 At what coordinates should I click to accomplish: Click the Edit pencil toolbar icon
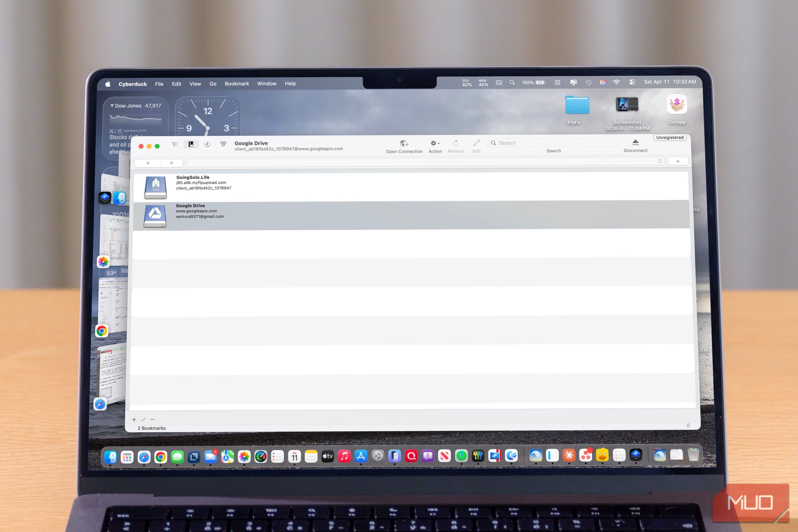tap(476, 143)
